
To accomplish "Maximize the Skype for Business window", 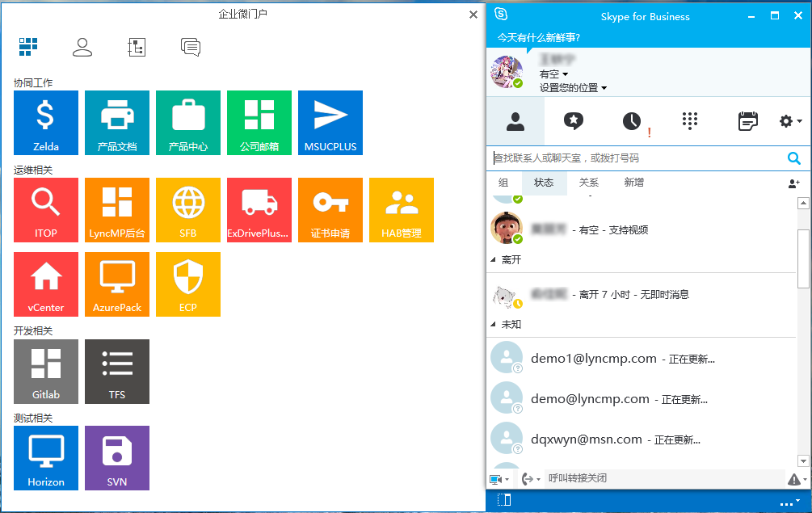I will 775,15.
